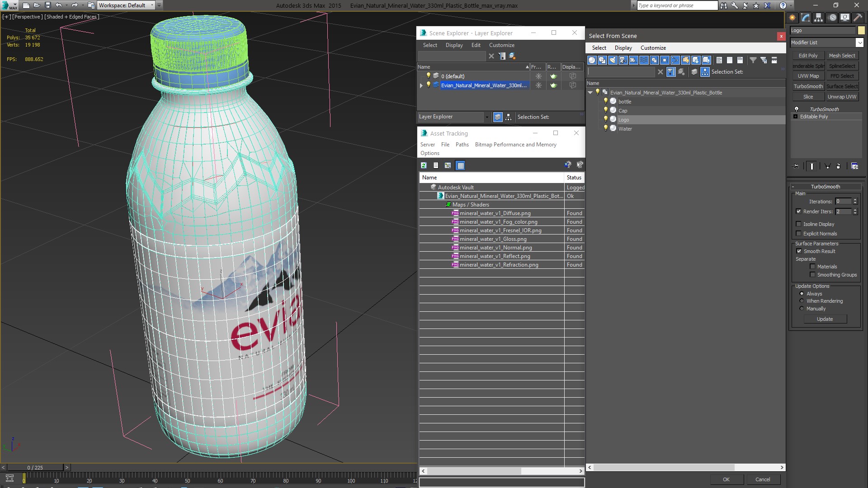The height and width of the screenshot is (488, 868).
Task: Click the Save File icon in the quick access toolbar
Action: 47,5
